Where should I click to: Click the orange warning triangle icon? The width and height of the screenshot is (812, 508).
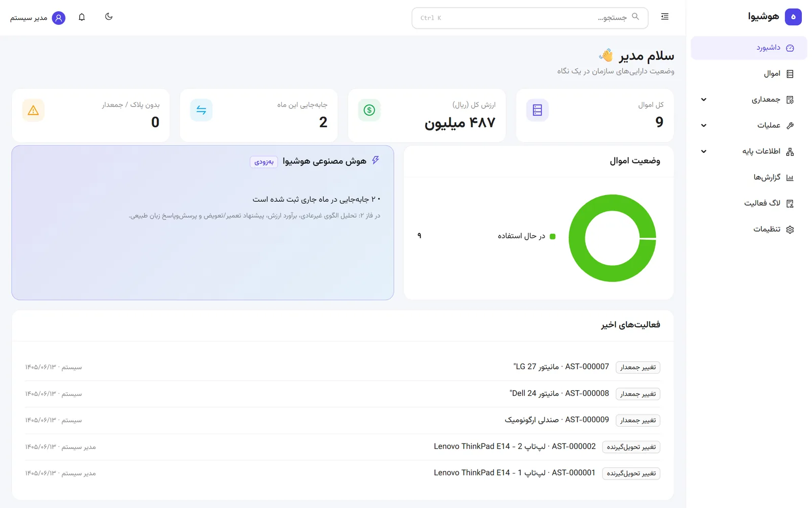pyautogui.click(x=33, y=110)
